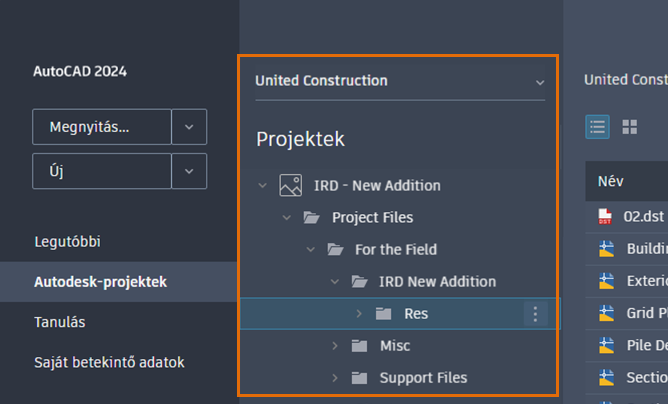The height and width of the screenshot is (404, 668).
Task: Switch to list view icon
Action: (x=597, y=126)
